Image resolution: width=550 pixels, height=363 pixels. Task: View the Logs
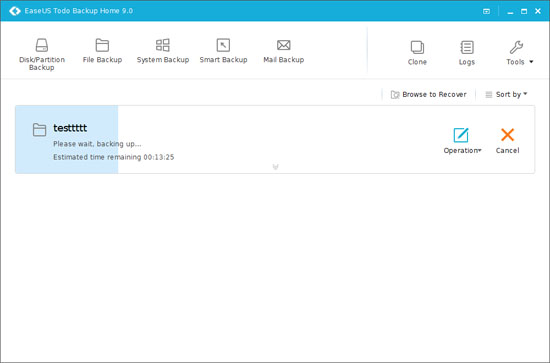point(467,53)
